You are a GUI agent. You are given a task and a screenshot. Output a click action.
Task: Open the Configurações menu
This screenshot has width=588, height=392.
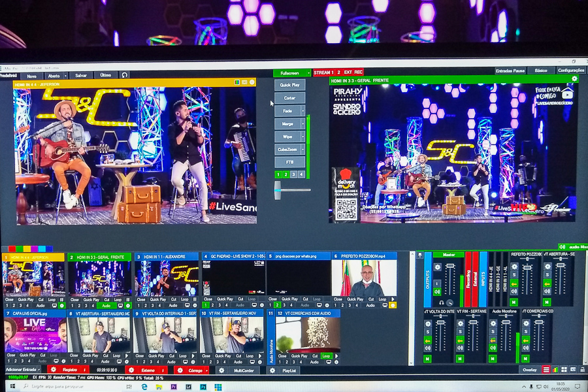[x=570, y=70]
